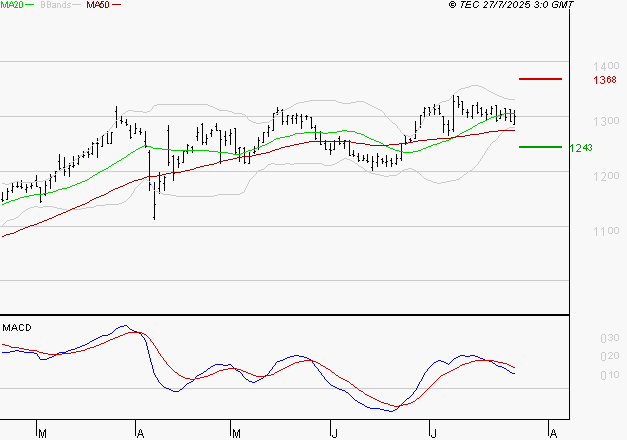Click the 020 MACD axis label
The image size is (627, 440).
coord(580,357)
